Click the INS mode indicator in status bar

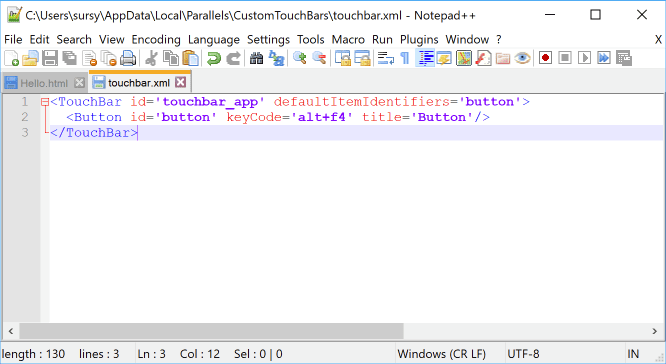pyautogui.click(x=633, y=354)
